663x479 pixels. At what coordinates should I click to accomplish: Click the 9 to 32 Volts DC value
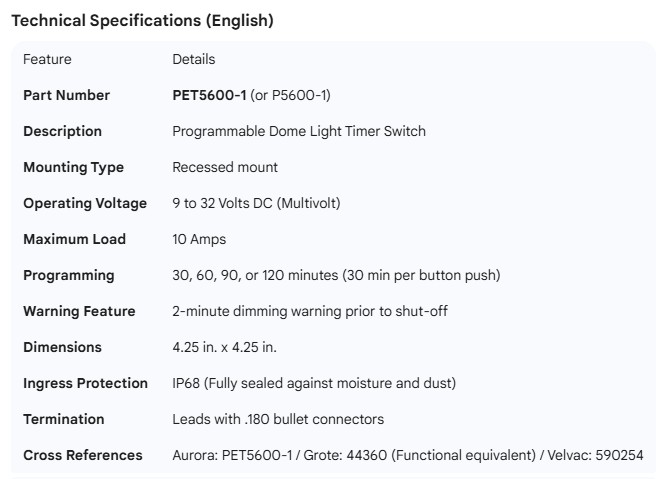pos(256,203)
